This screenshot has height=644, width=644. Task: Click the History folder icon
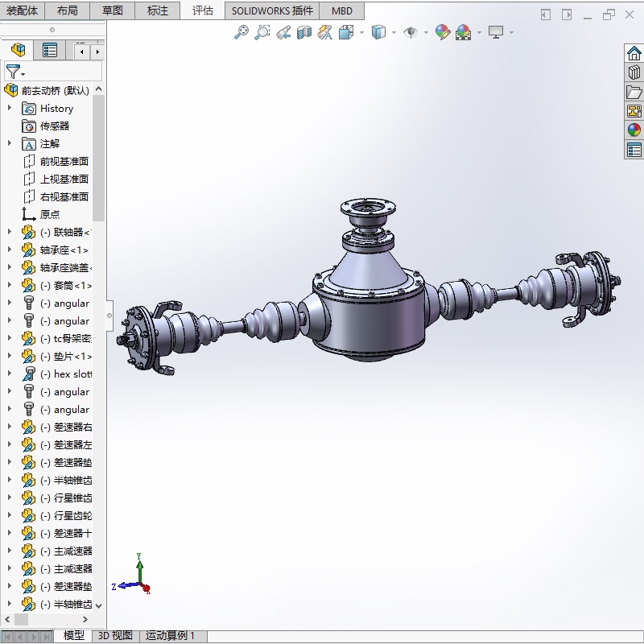coord(29,109)
